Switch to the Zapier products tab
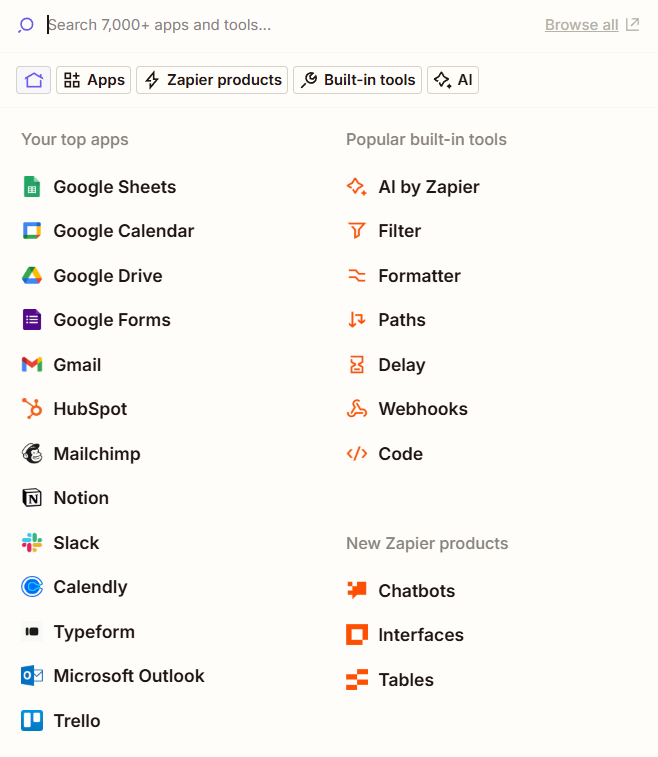658x757 pixels. click(212, 80)
